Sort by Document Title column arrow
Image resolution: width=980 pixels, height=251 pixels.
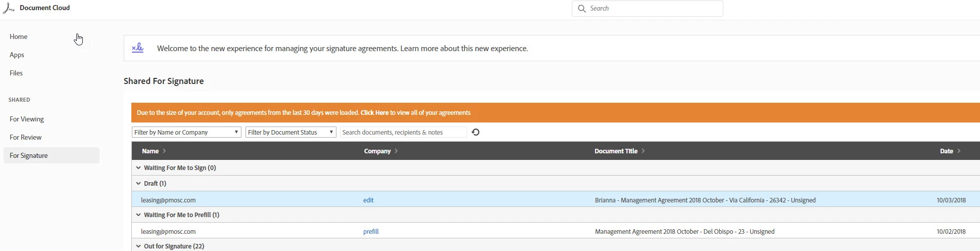pyautogui.click(x=643, y=151)
